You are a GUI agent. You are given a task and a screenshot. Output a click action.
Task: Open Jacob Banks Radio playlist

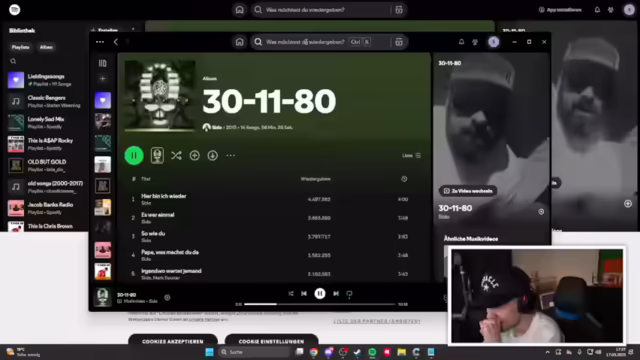45,208
